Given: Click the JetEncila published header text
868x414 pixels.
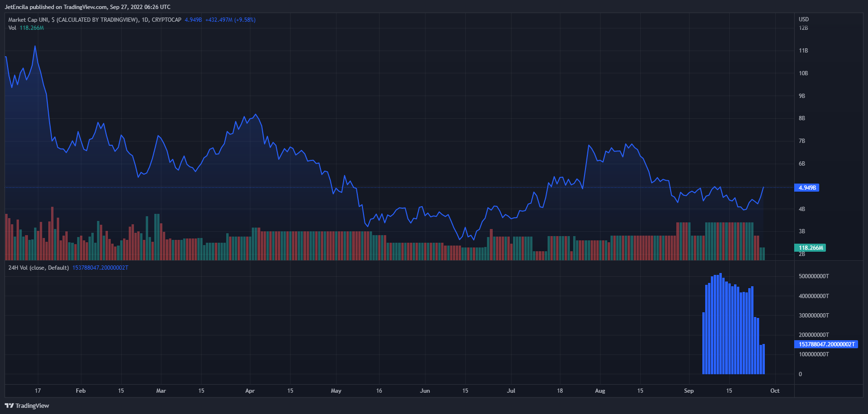Looking at the screenshot, I should coord(88,7).
